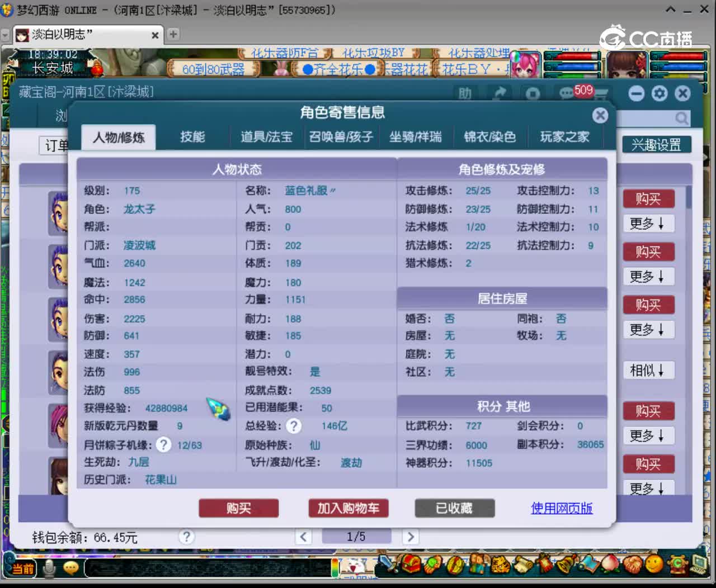
Task: Click the help icon beside 总经验
Action: [x=294, y=426]
